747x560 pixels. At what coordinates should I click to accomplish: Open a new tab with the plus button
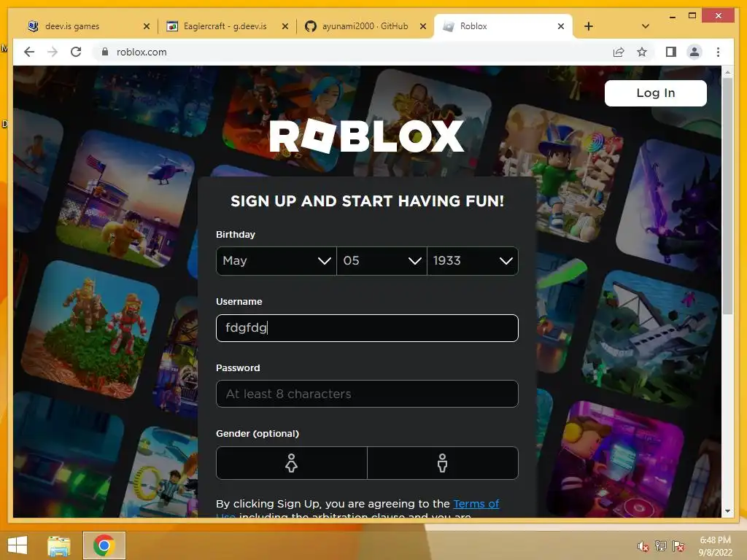pyautogui.click(x=589, y=26)
